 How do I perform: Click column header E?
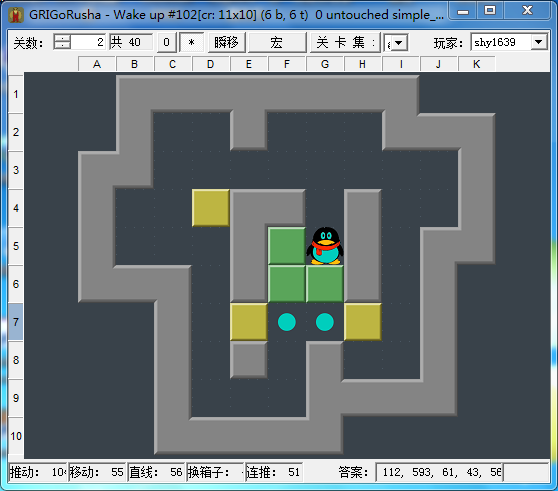(249, 64)
